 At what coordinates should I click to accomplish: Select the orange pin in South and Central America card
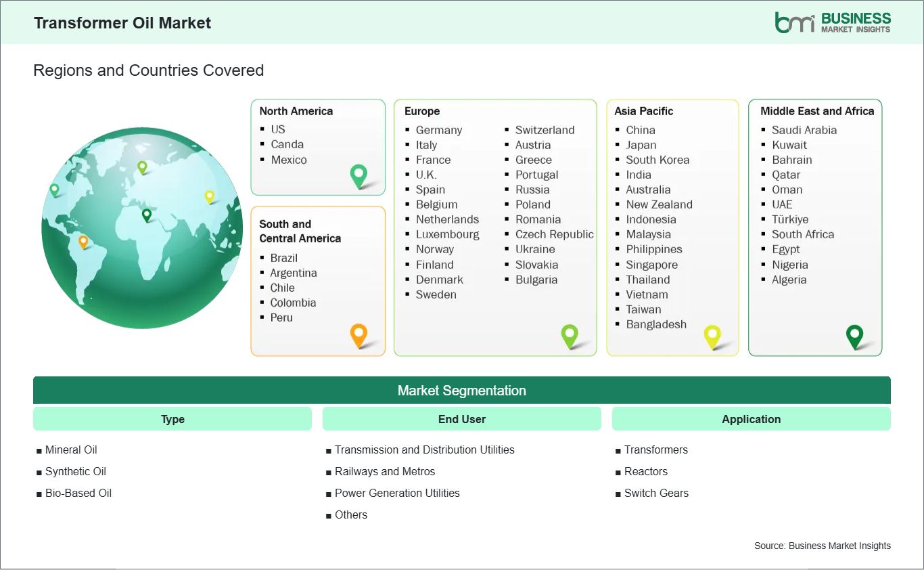[x=359, y=335]
